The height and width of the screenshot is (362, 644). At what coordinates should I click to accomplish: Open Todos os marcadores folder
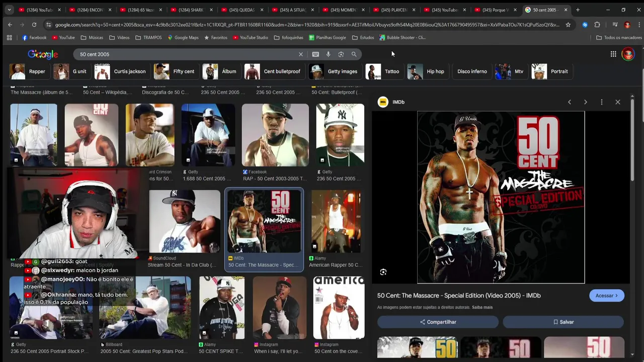[x=619, y=38]
